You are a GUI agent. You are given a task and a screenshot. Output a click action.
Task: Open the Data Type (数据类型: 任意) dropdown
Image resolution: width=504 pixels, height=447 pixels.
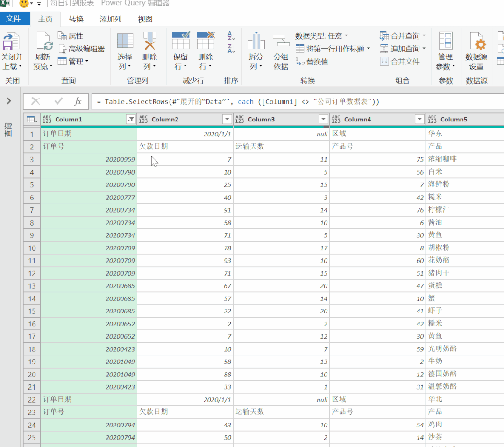(x=321, y=35)
